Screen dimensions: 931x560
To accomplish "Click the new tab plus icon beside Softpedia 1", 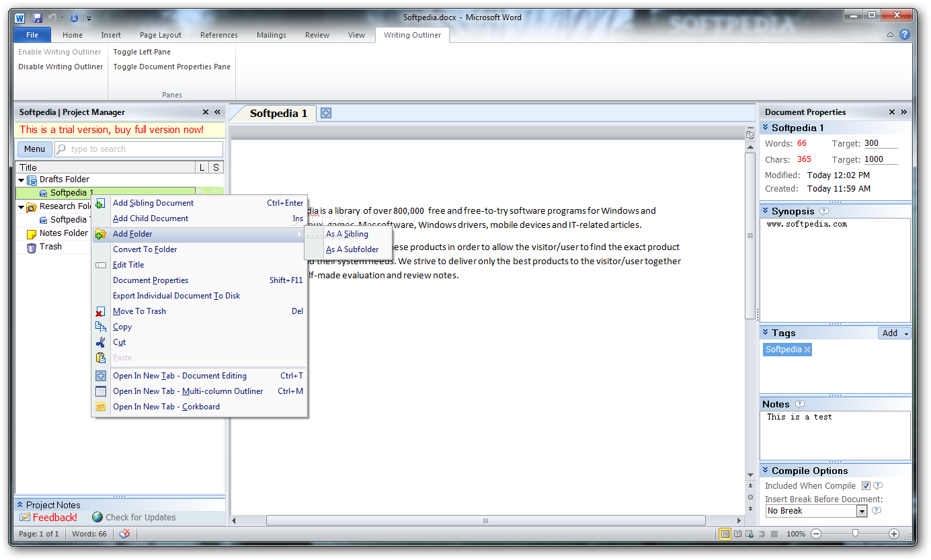I will 326,113.
